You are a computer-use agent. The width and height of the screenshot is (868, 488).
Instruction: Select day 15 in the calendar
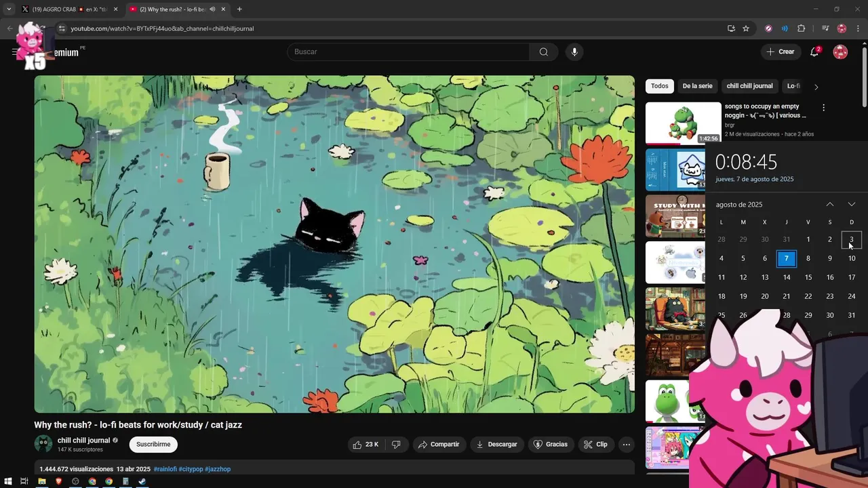point(808,277)
